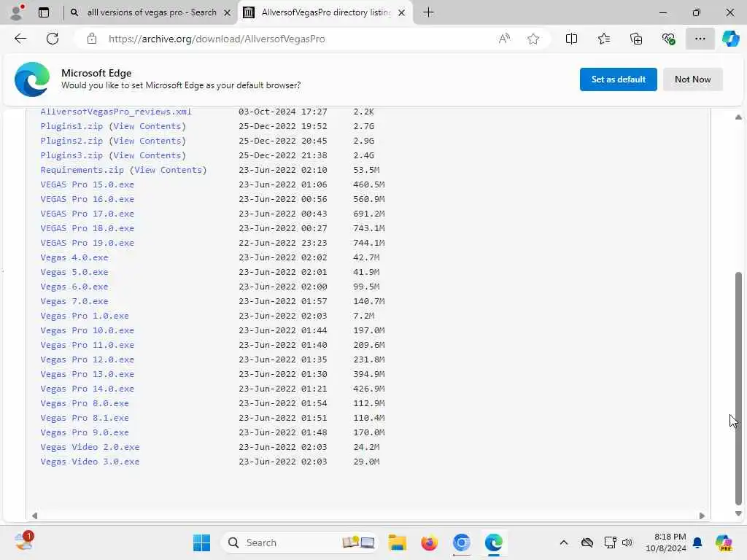Download Vegas Pro 8.1.exe
Screen dimensions: 747x560
coord(85,418)
